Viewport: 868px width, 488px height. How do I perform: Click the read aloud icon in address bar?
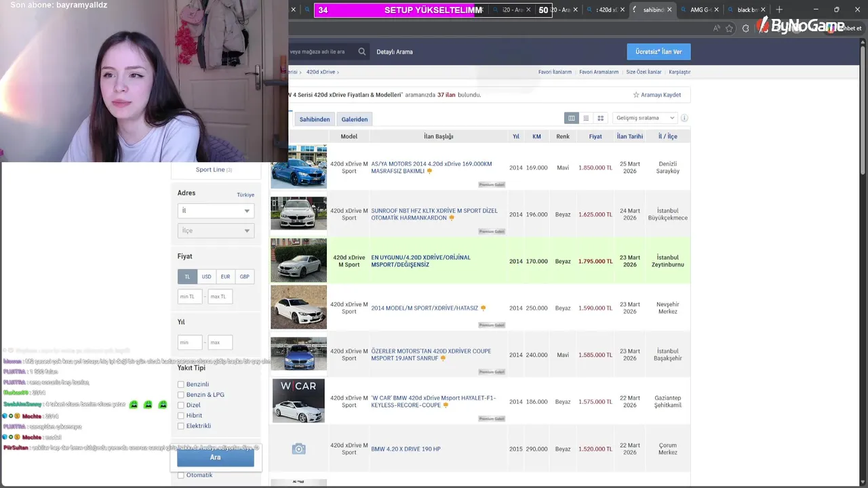[x=717, y=28]
